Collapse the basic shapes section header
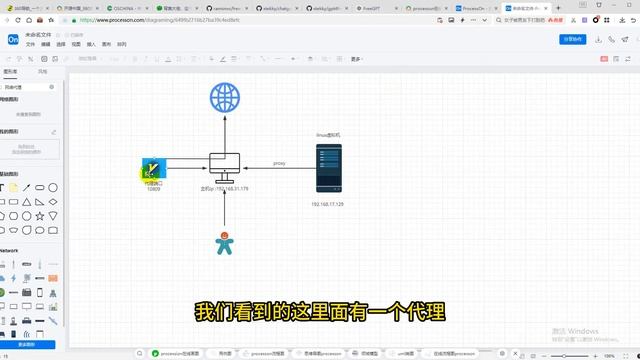 (x=9, y=173)
